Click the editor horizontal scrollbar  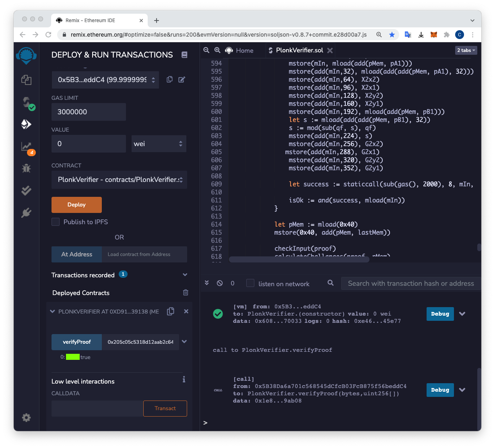coord(299,260)
